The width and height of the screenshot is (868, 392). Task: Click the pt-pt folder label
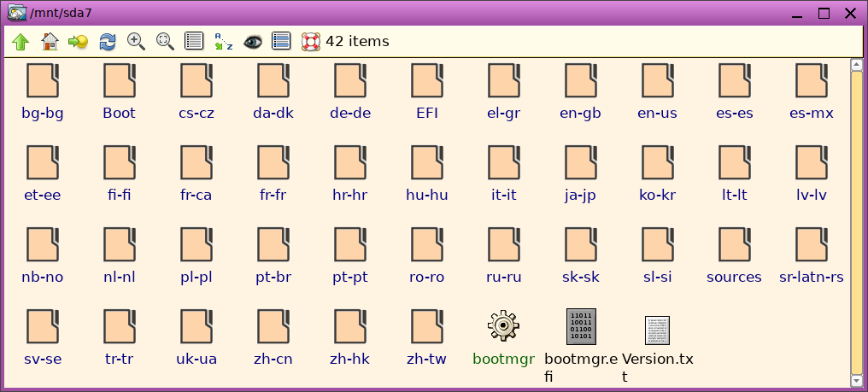click(x=350, y=278)
